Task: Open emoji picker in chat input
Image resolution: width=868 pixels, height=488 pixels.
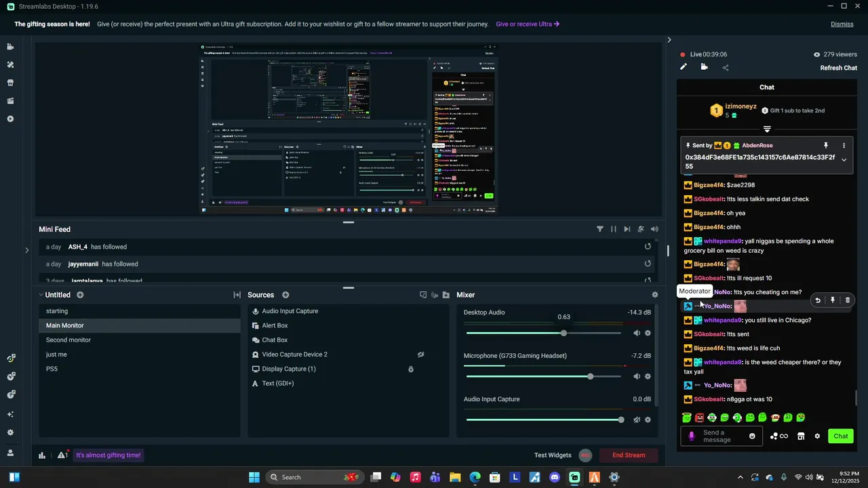Action: coord(752,436)
